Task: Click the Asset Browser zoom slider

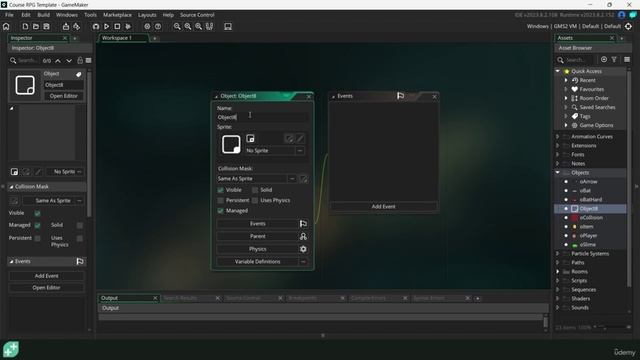Action: [612, 327]
